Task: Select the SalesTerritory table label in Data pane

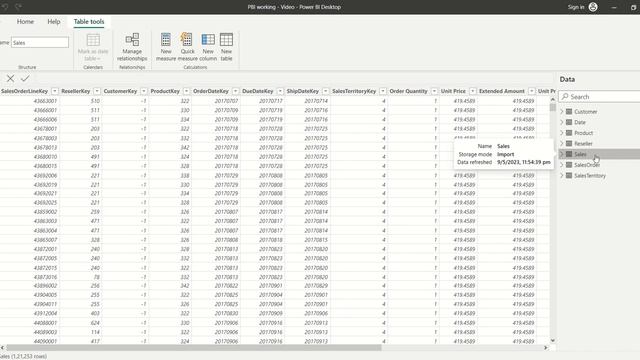Action: (x=590, y=176)
